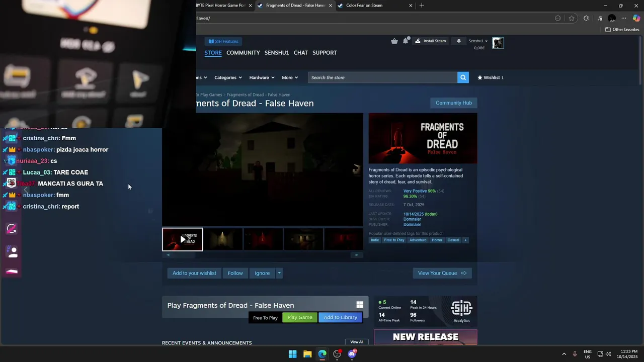Viewport: 644px width, 362px height.
Task: Click the green Play Game button
Action: click(x=300, y=317)
